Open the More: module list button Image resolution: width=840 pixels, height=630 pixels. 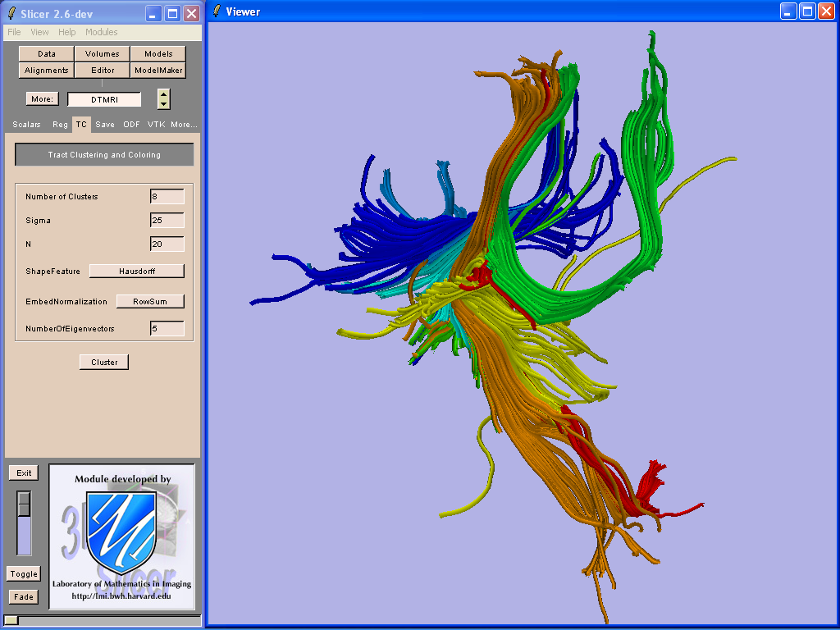pos(42,99)
